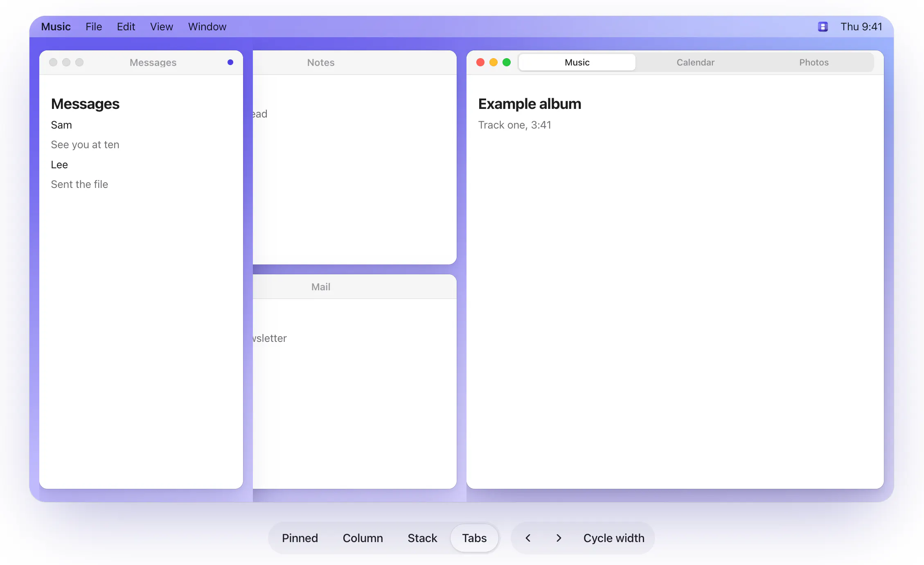924x565 pixels.
Task: Click the Messages window title
Action: click(x=153, y=63)
